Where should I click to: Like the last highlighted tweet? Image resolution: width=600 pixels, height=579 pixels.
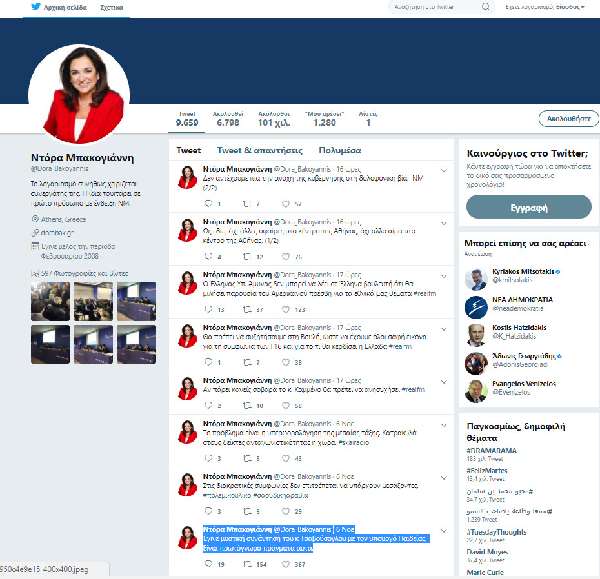click(288, 565)
